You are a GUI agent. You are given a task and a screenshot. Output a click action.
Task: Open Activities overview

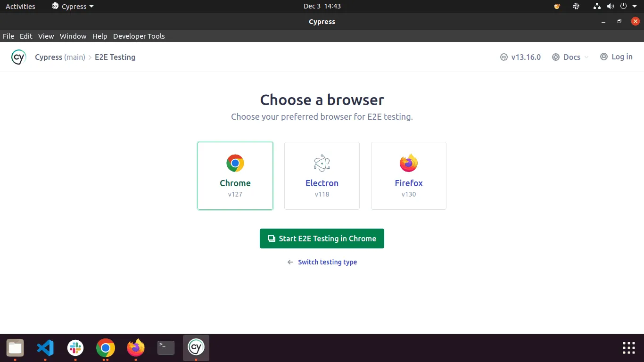tap(20, 6)
